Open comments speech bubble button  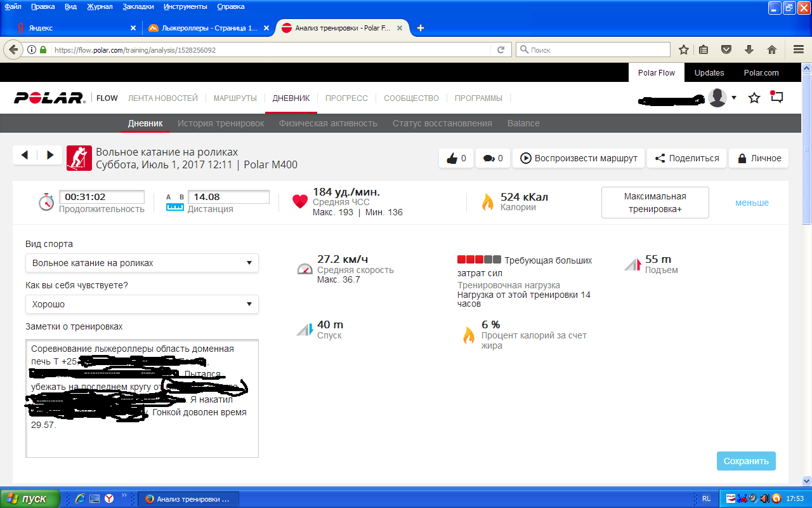click(x=492, y=158)
